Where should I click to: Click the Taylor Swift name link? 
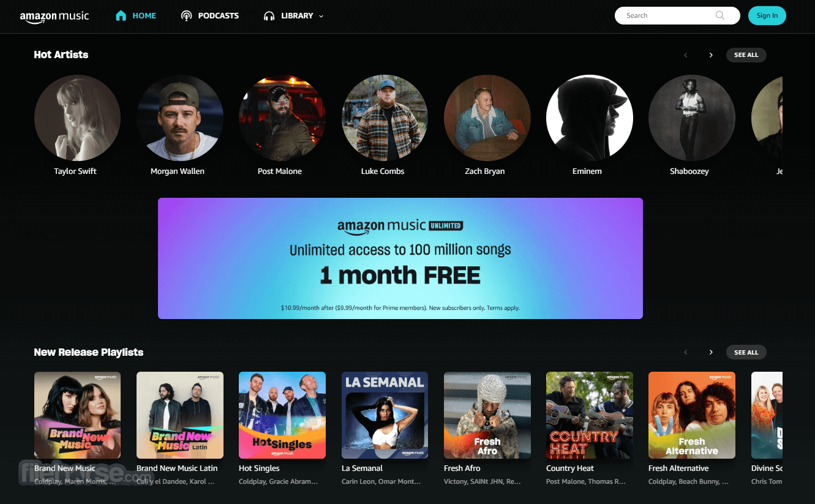(x=75, y=171)
